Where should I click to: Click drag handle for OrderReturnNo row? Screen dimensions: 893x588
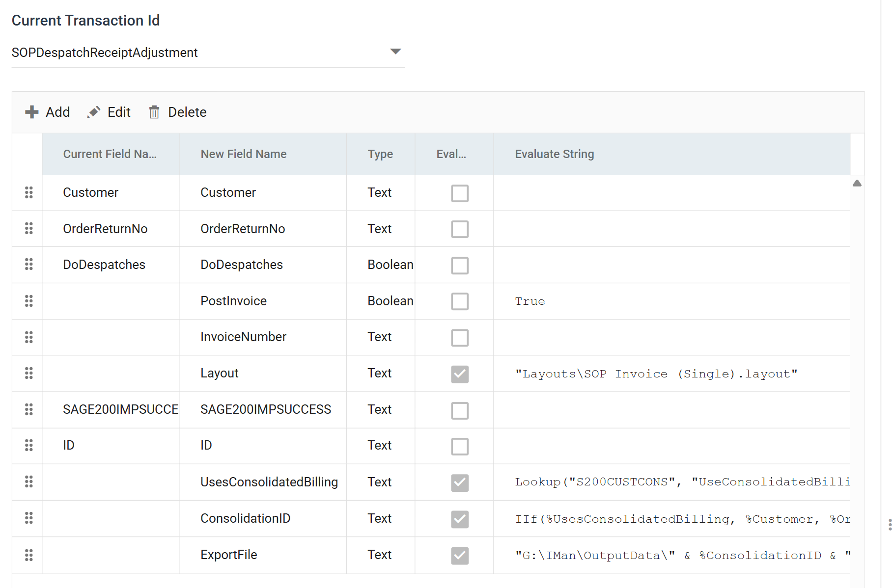(29, 228)
